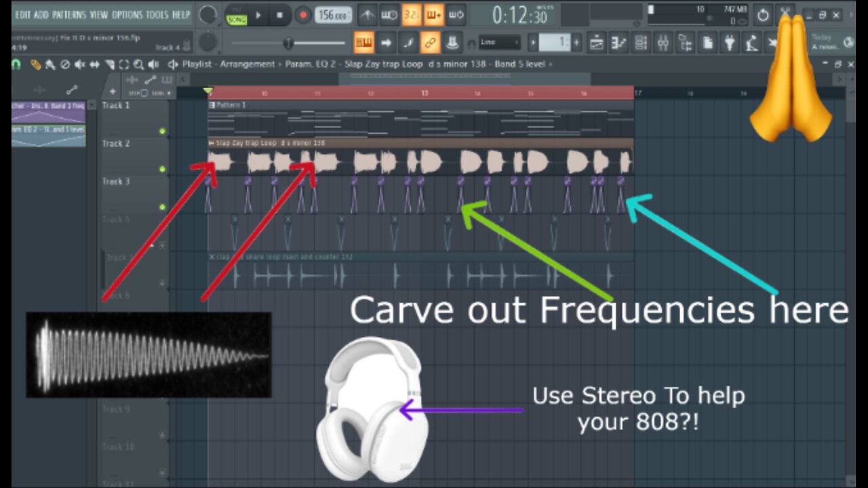Mute Track 1 with its green light

pyautogui.click(x=162, y=131)
